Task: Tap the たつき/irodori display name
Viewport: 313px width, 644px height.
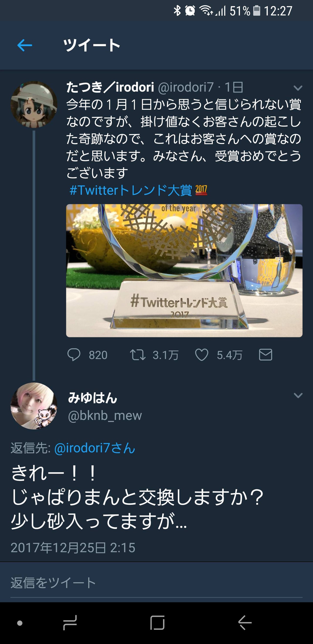Action: coord(110,87)
